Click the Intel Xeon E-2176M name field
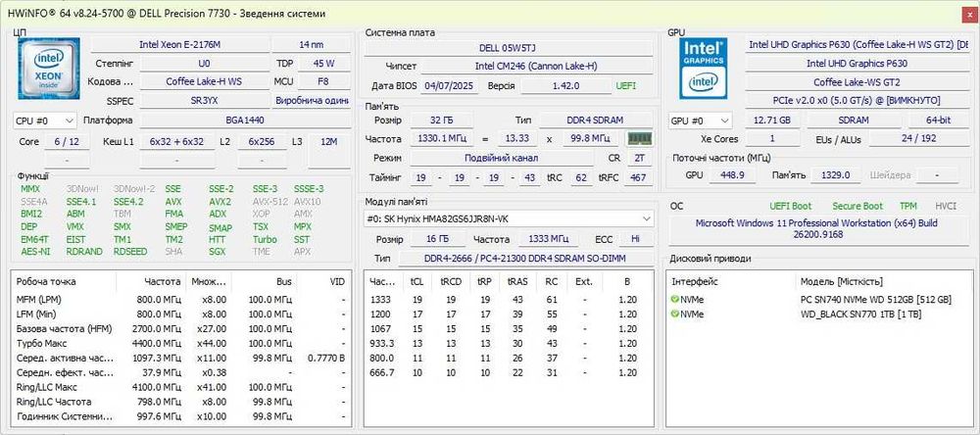 click(x=180, y=44)
